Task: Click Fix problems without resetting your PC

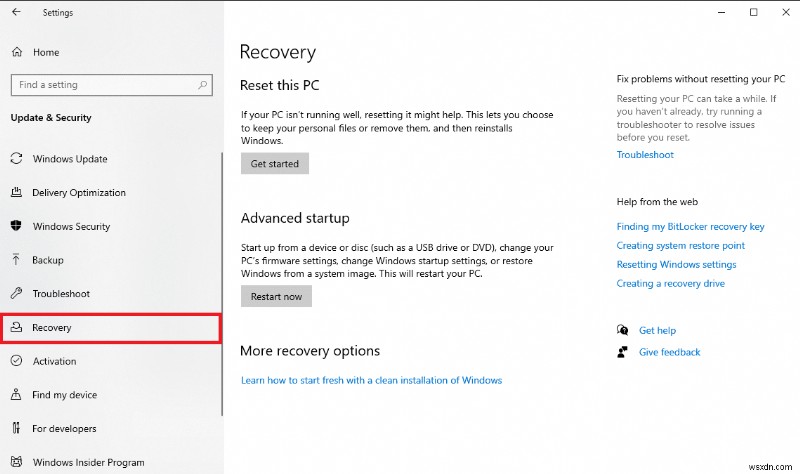Action: coord(701,79)
